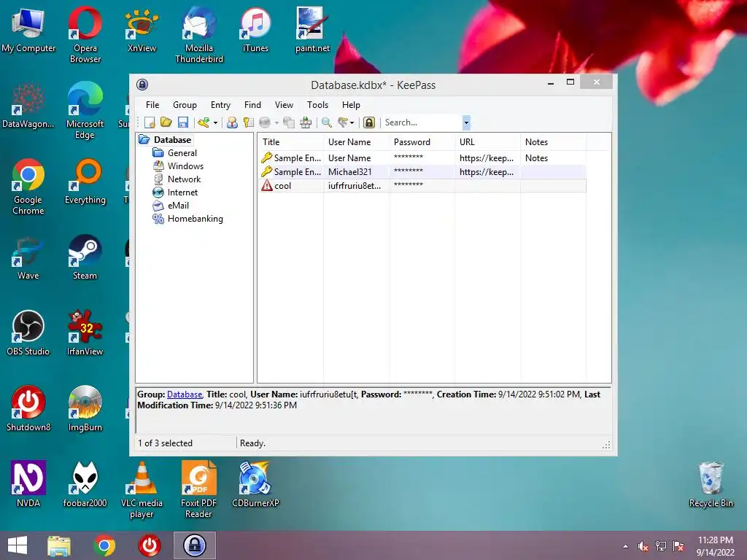Image resolution: width=747 pixels, height=560 pixels.
Task: Open the Mozilla Thunderbird desktop icon
Action: coord(198,34)
